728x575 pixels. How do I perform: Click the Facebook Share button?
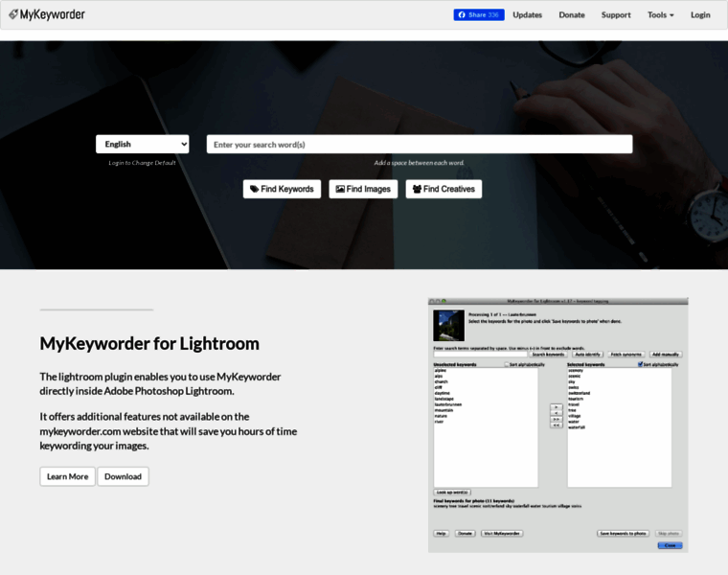(x=478, y=14)
